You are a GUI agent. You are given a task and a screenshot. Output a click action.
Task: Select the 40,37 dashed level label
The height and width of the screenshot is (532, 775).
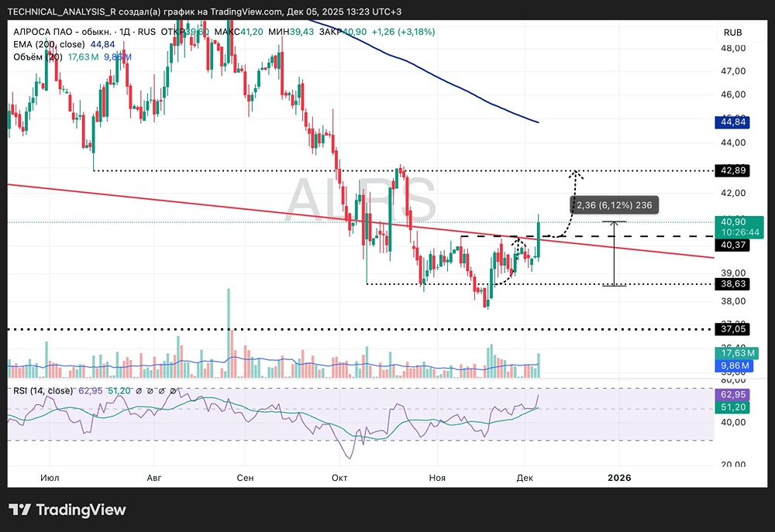point(732,245)
